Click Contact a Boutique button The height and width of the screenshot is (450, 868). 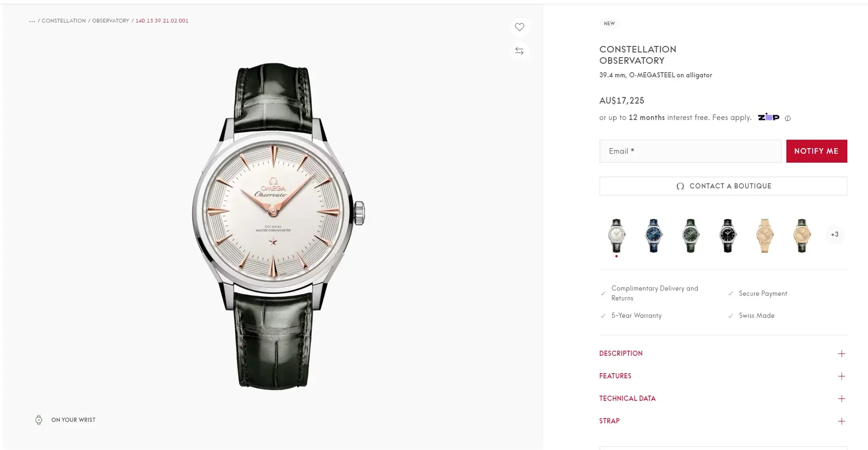(x=723, y=186)
